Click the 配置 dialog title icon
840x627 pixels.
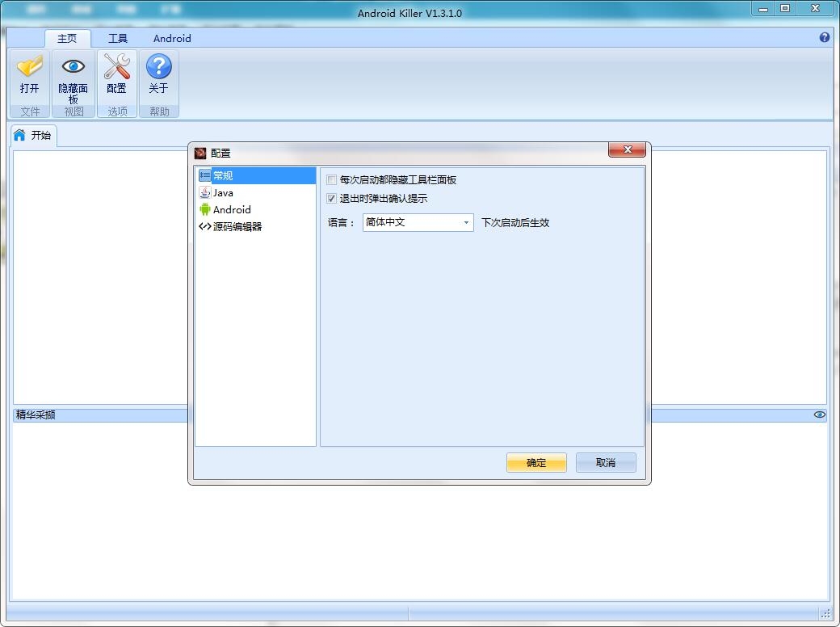(x=200, y=154)
